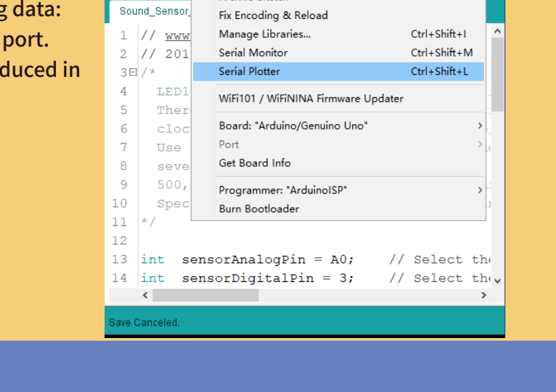This screenshot has width=556, height=392.
Task: Click the horizontal scrollbar thumb
Action: (x=206, y=296)
